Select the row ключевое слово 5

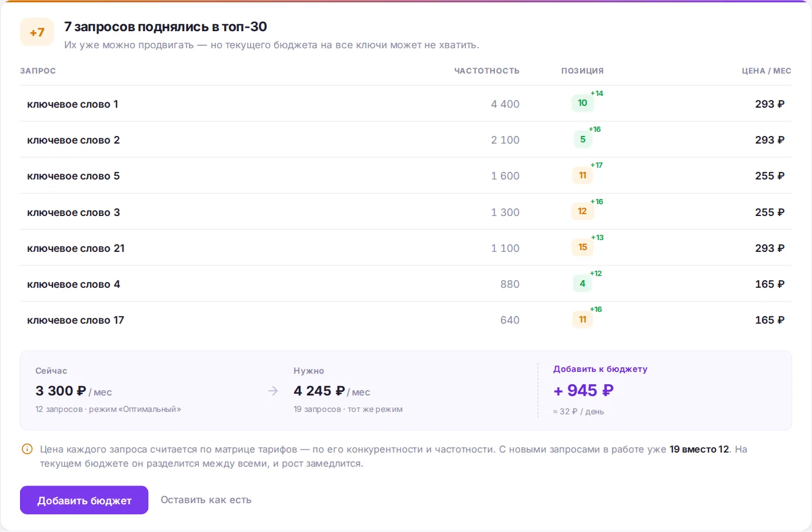click(406, 175)
